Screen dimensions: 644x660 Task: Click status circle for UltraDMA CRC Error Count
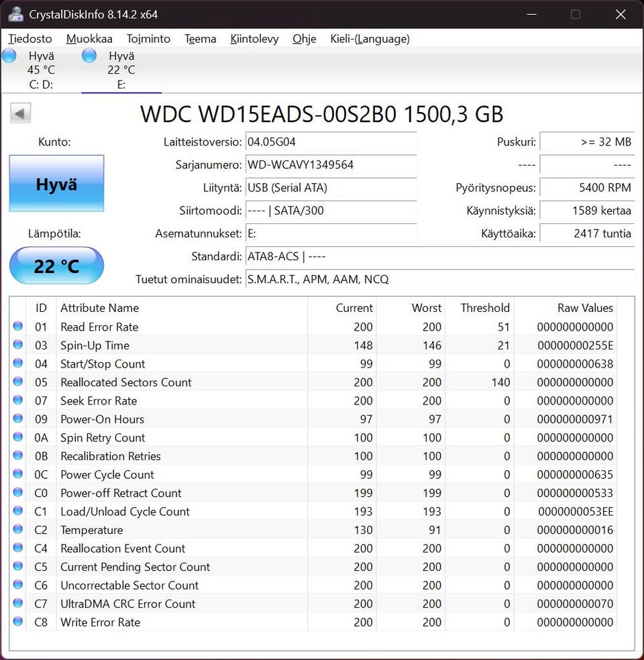[x=17, y=603]
